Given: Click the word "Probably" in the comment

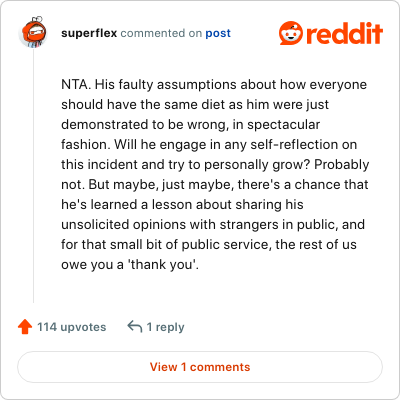Looking at the screenshot, I should point(342,165).
